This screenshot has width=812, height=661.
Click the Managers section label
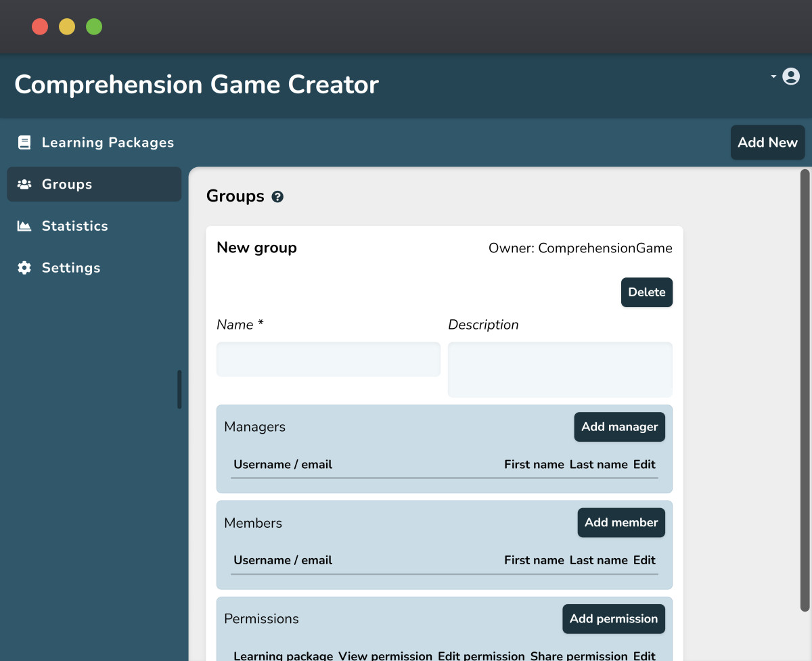[255, 427]
